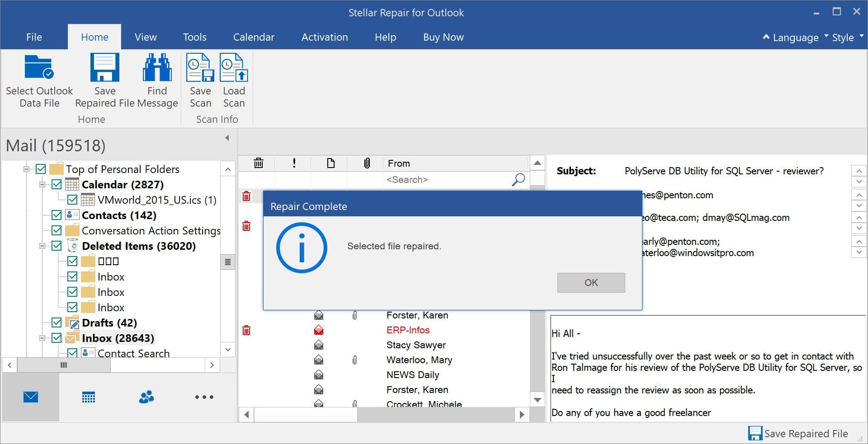
Task: Click the Contacts folder card icon
Action: [x=72, y=215]
